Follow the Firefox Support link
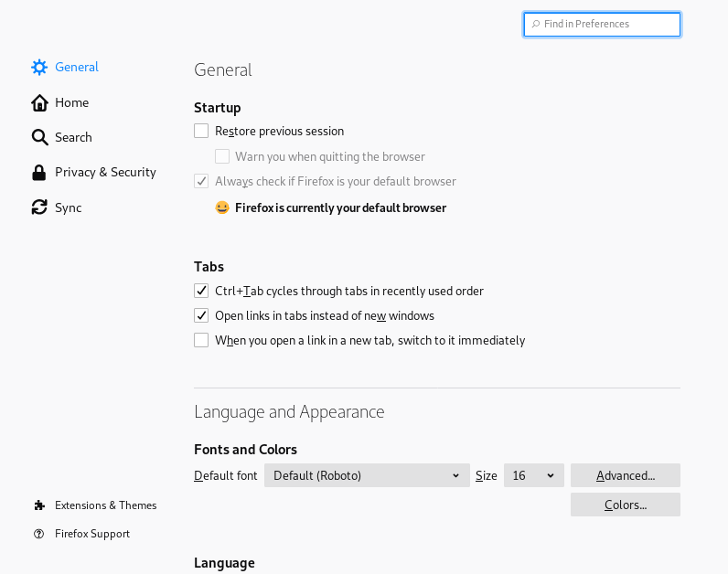 (92, 534)
